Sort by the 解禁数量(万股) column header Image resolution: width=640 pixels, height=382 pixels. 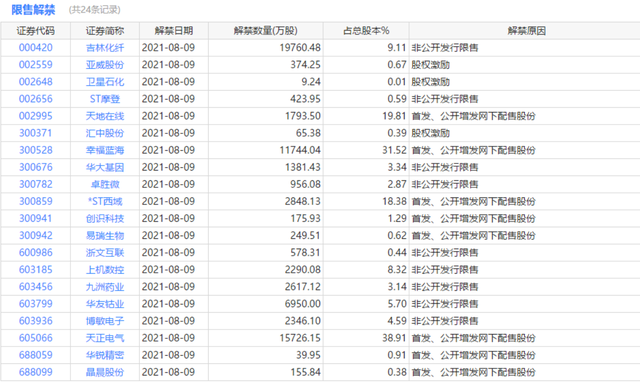coord(266,31)
